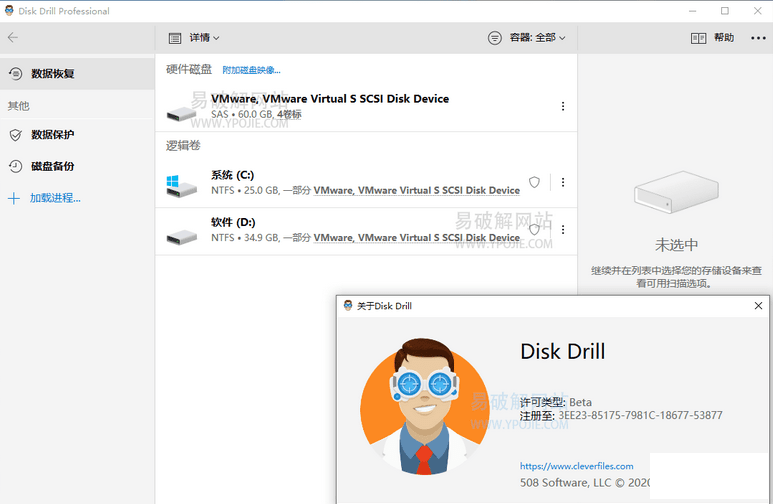This screenshot has height=504, width=773.
Task: Toggle protection shield for 软件 (D:)
Action: 534,230
